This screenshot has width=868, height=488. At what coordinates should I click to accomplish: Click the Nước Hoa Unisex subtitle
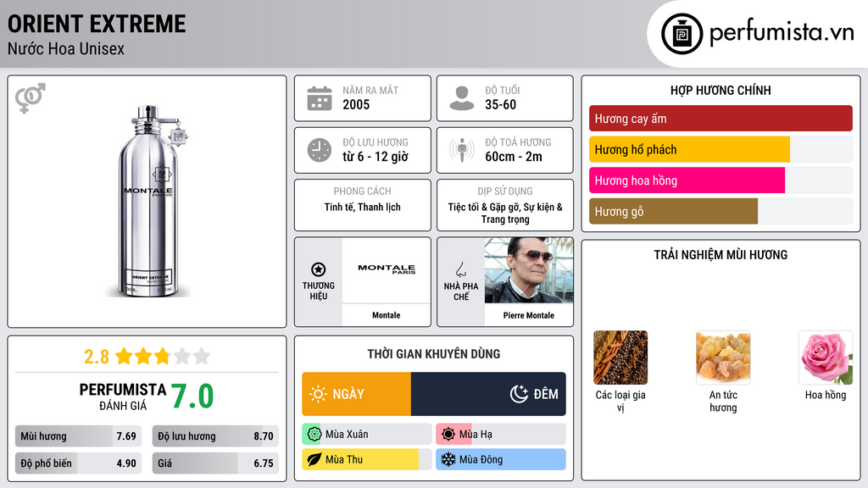66,48
